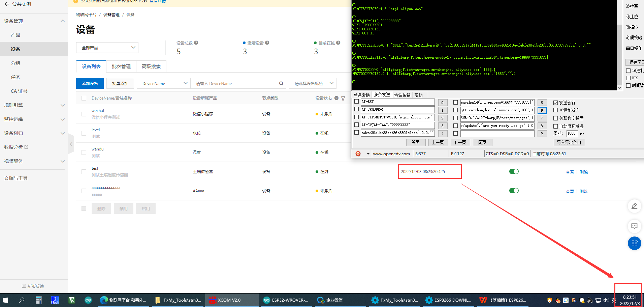Select the wechat device row checkbox
The image size is (644, 307).
[84, 114]
